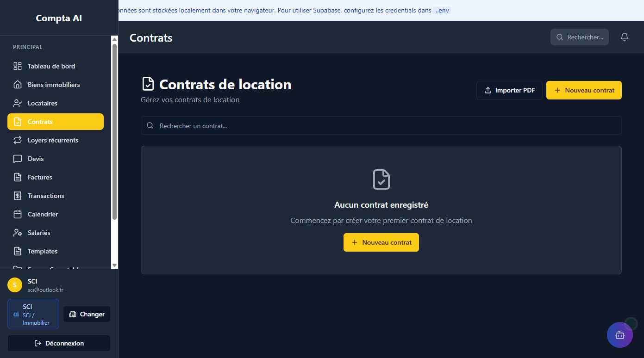Click the Tableau de bord grid icon
Image resolution: width=644 pixels, height=358 pixels.
pos(18,66)
